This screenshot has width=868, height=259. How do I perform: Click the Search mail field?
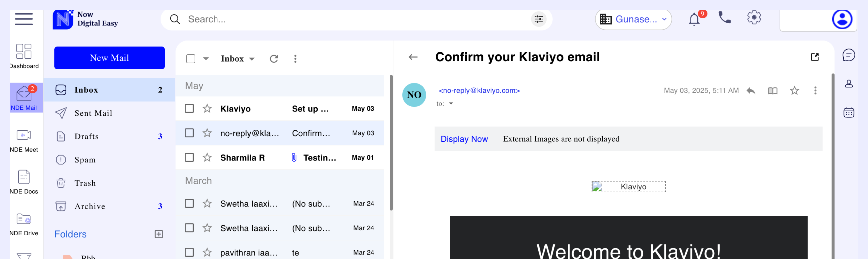pyautogui.click(x=356, y=19)
